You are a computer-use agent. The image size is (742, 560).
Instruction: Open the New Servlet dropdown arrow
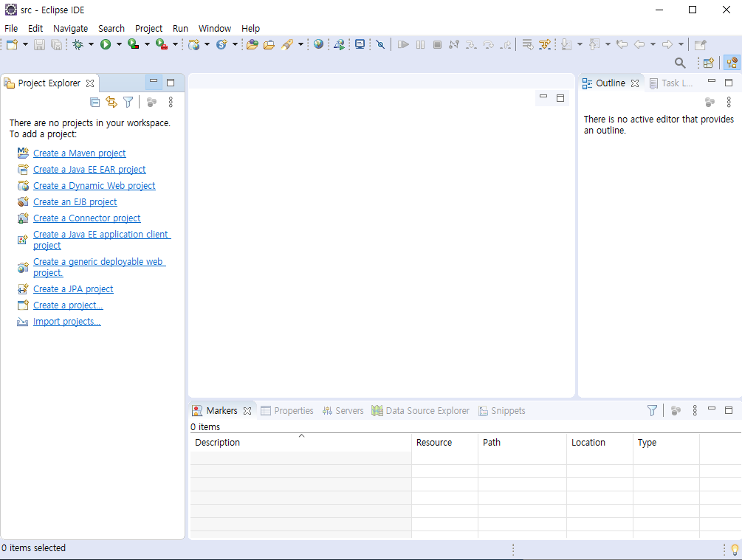coord(235,44)
